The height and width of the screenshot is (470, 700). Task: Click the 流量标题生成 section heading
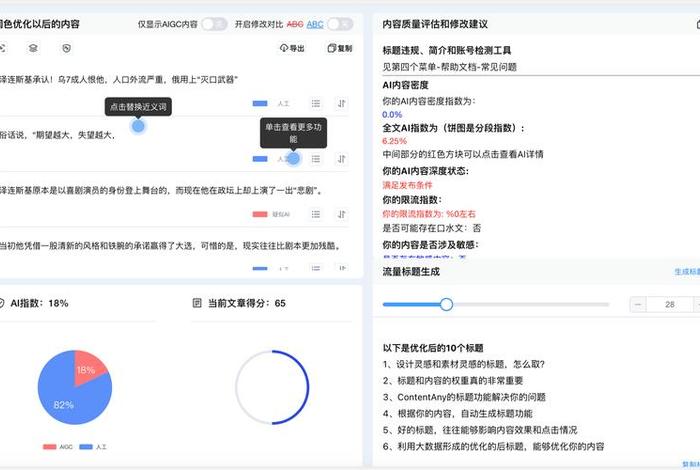click(411, 271)
